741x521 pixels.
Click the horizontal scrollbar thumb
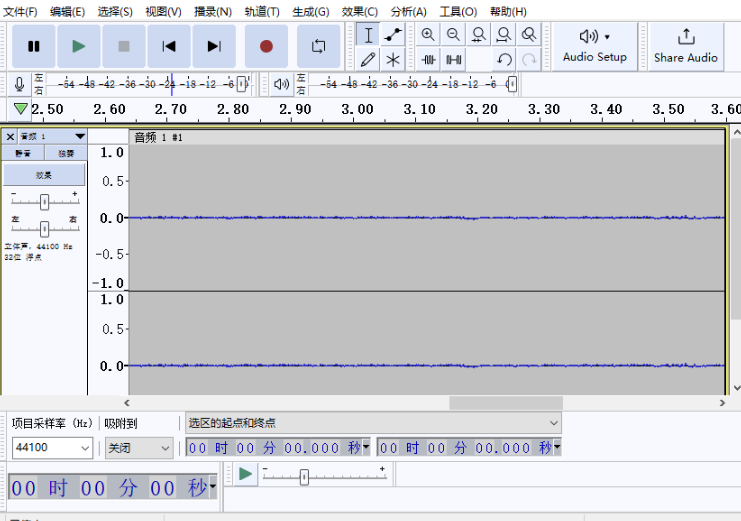506,403
